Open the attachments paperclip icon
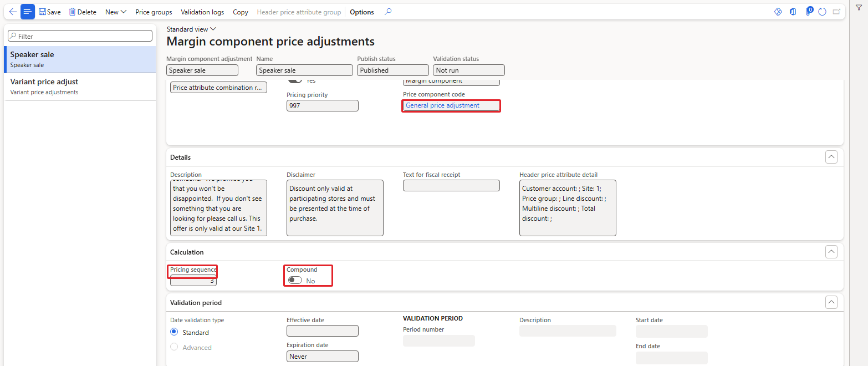868x366 pixels. 809,12
